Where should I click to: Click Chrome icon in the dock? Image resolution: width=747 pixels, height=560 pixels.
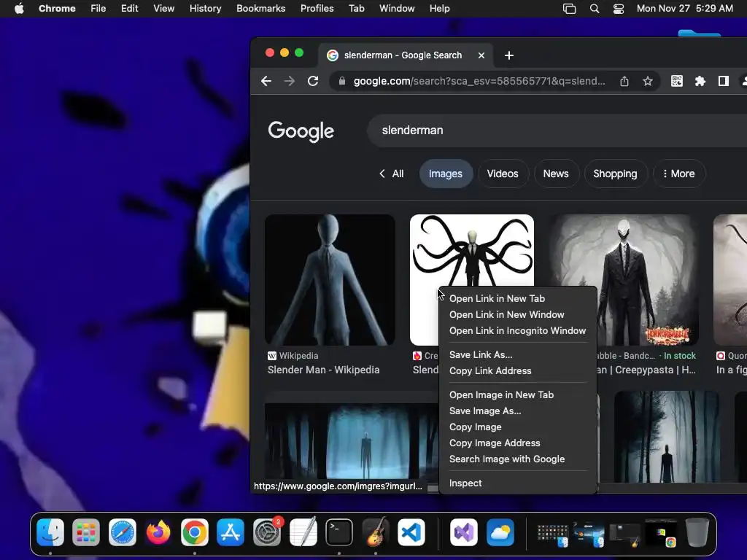point(194,532)
